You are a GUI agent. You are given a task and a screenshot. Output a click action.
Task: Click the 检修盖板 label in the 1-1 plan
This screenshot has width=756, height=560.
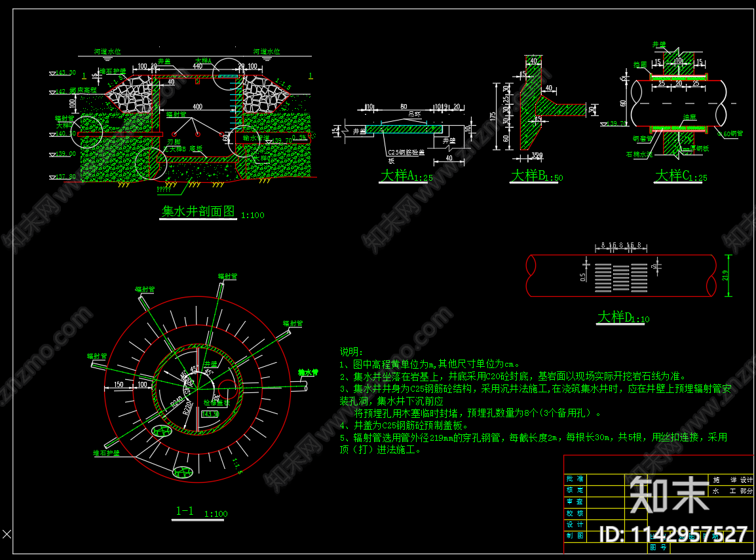click(216, 402)
